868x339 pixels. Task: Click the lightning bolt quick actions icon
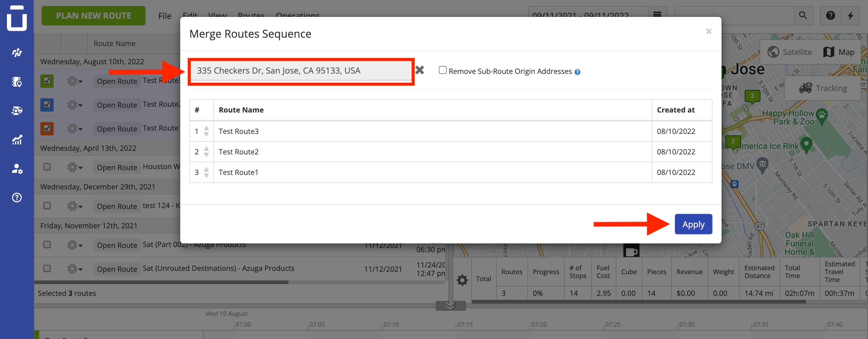point(851,15)
